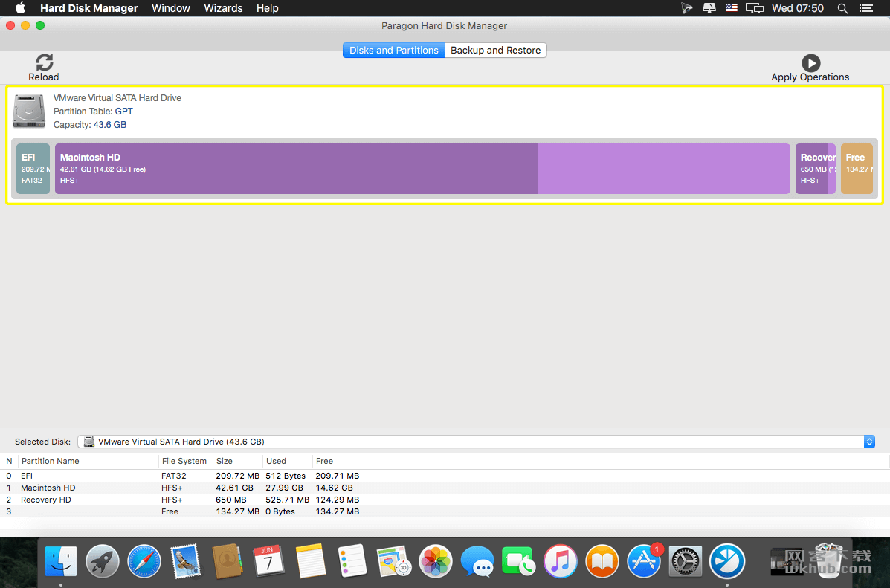Run Apply Operations play button
The height and width of the screenshot is (588, 890).
click(810, 63)
